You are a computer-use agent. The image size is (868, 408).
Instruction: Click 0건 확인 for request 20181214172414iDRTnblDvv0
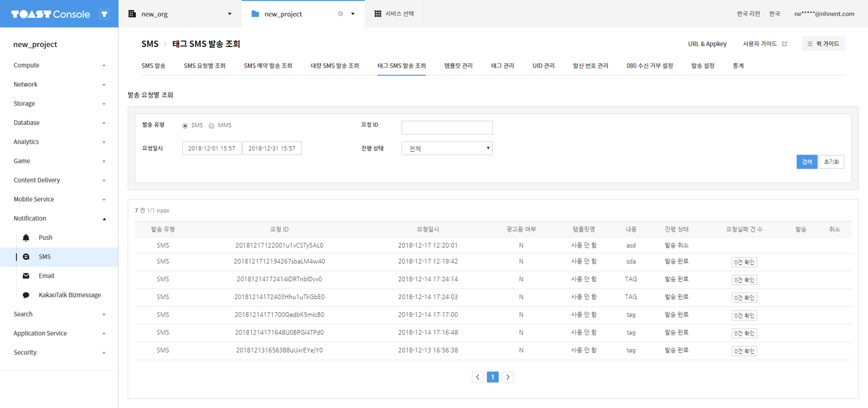coord(744,280)
